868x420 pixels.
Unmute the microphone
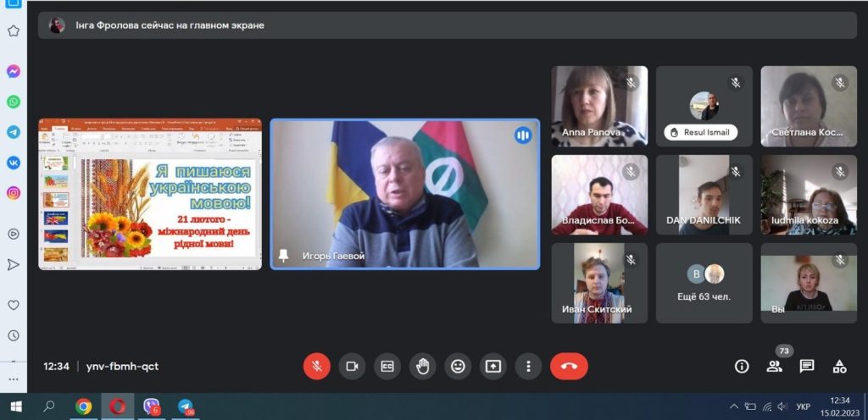[317, 366]
